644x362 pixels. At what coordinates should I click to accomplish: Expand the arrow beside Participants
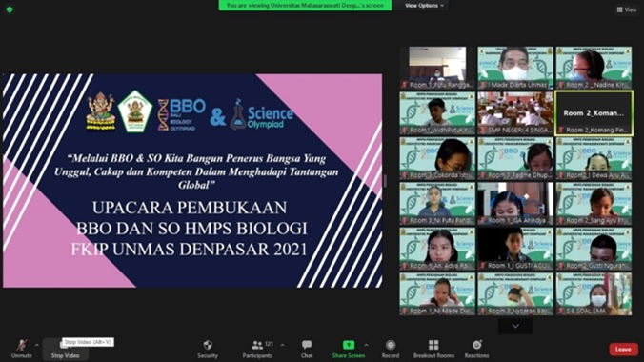[282, 345]
